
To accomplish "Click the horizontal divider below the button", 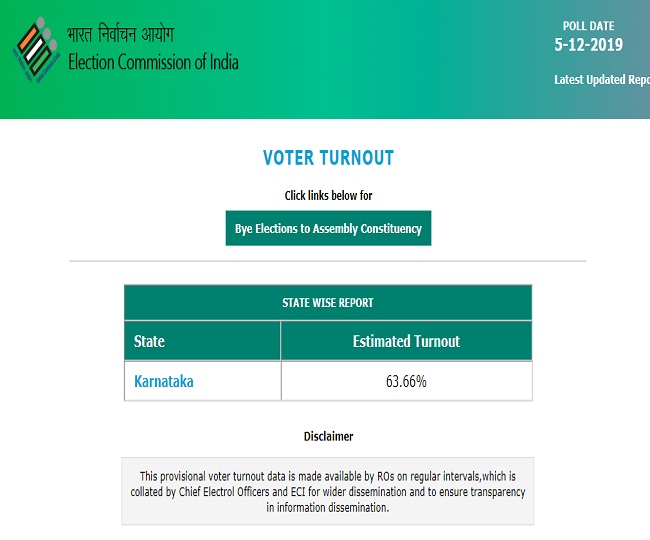I will [x=327, y=261].
